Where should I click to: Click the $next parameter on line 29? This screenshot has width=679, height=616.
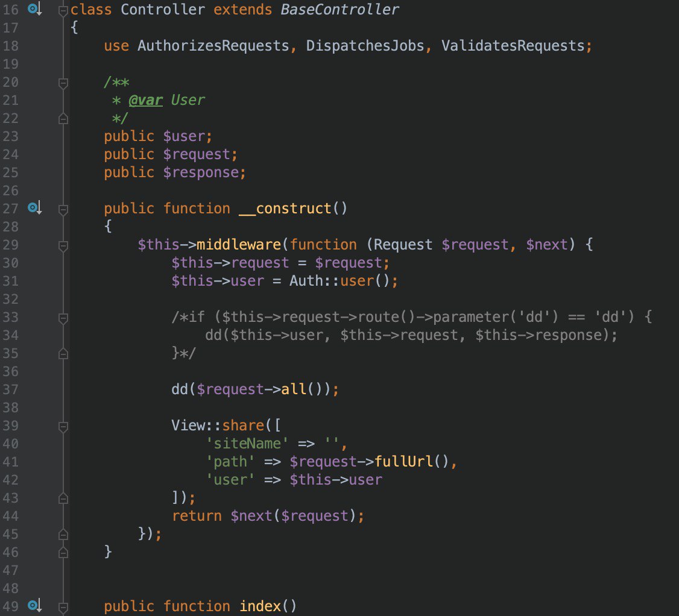546,245
